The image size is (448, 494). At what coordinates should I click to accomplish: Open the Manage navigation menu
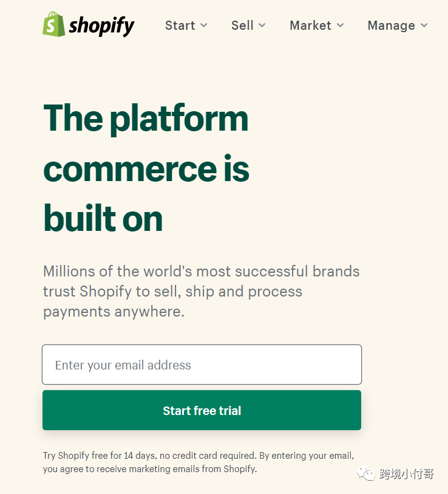(x=391, y=26)
